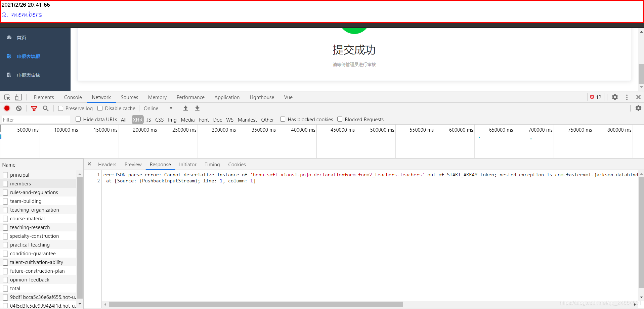Click the 申报表填报 sidebar icon
This screenshot has width=644, height=309.
click(9, 56)
